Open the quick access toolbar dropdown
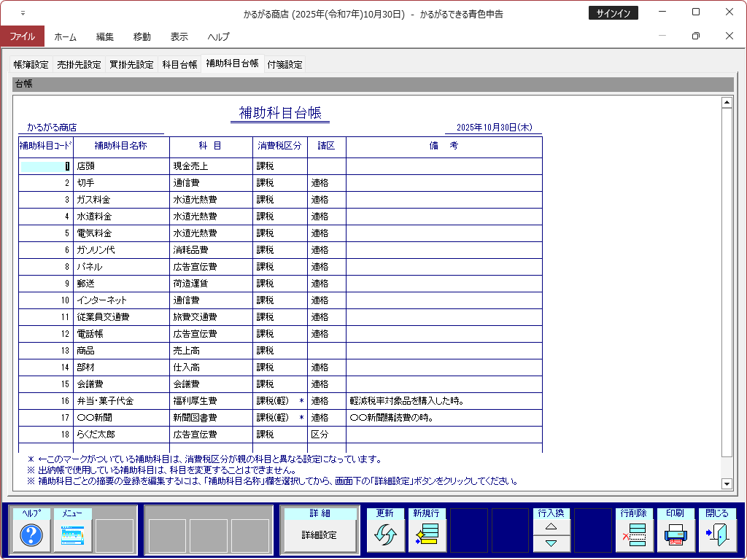This screenshot has width=747, height=560. pyautogui.click(x=23, y=13)
